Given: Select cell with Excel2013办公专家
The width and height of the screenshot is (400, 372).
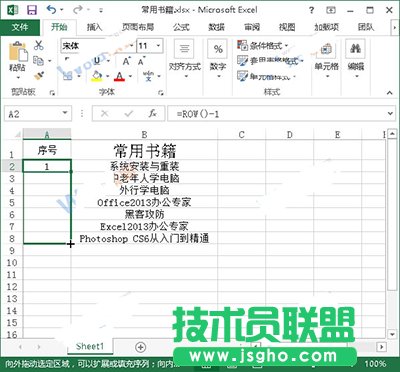Looking at the screenshot, I should [x=144, y=226].
